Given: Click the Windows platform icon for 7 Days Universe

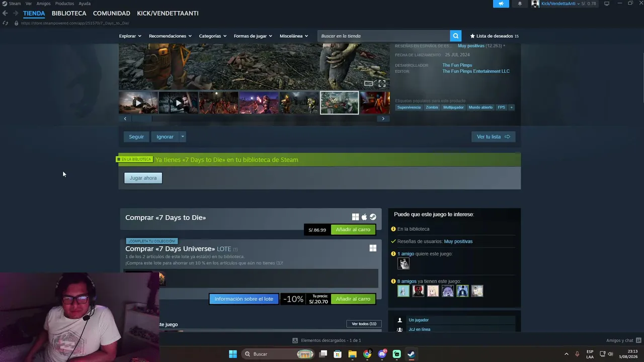Looking at the screenshot, I should pos(373,248).
